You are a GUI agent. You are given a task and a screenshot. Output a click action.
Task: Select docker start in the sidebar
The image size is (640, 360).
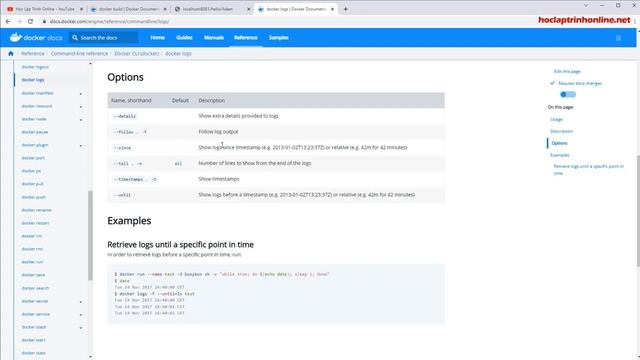33,340
